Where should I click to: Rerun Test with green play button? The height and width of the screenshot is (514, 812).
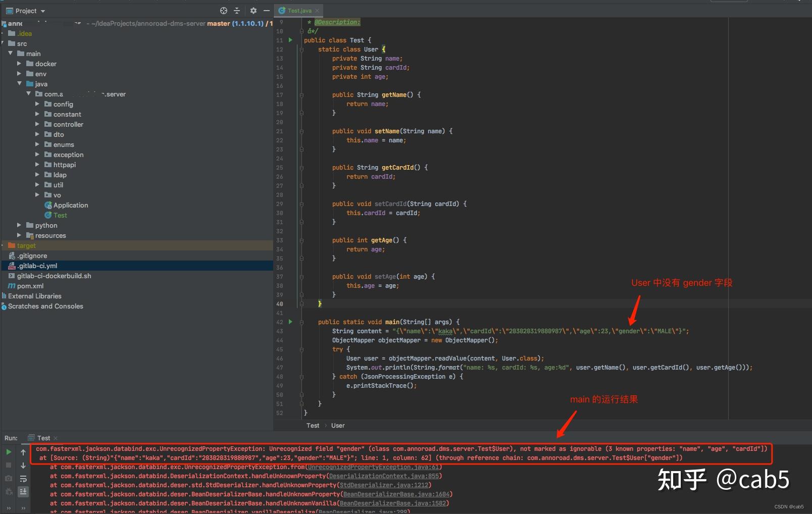coord(9,452)
